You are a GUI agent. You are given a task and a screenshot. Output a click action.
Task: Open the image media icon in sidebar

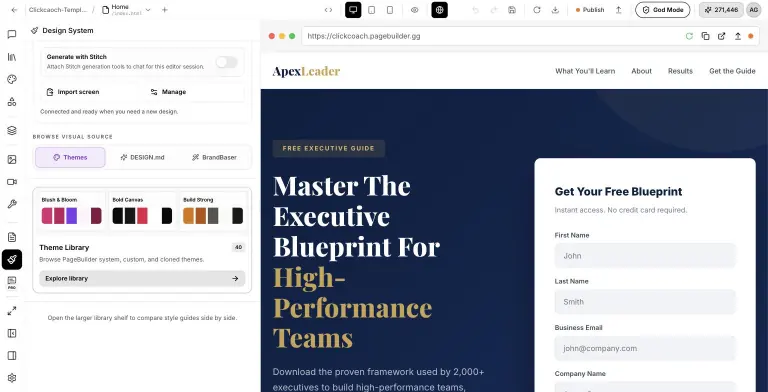point(12,159)
